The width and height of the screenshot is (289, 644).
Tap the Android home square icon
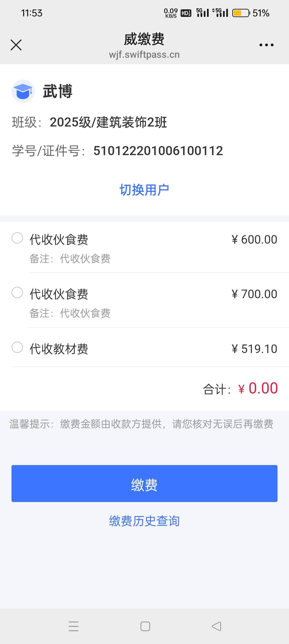[x=145, y=626]
